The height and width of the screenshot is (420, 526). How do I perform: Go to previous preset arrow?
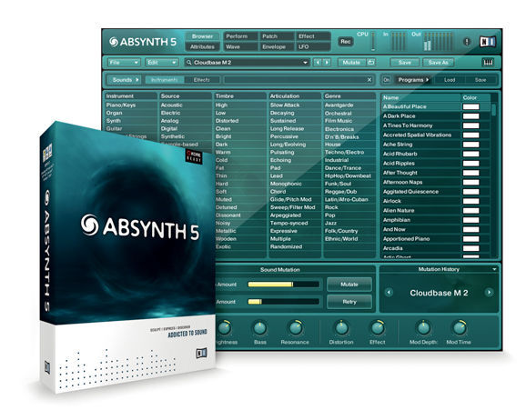tap(318, 63)
